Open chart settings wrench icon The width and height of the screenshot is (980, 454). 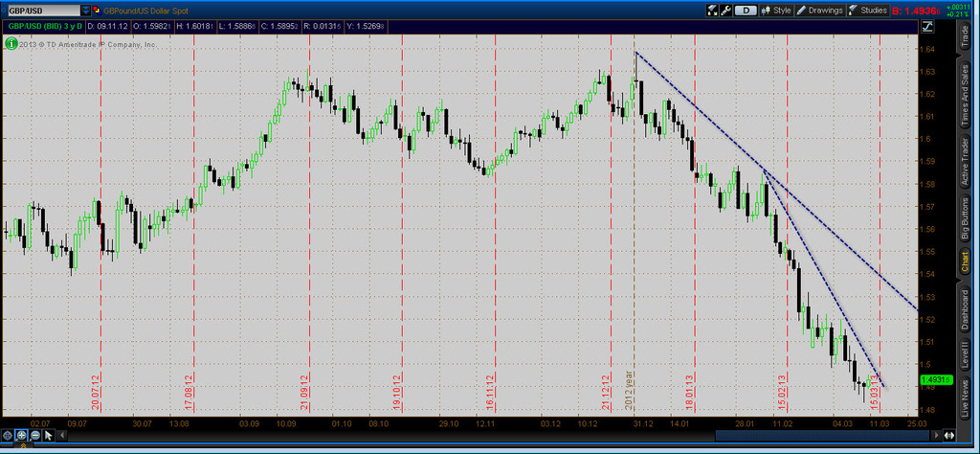(x=726, y=11)
